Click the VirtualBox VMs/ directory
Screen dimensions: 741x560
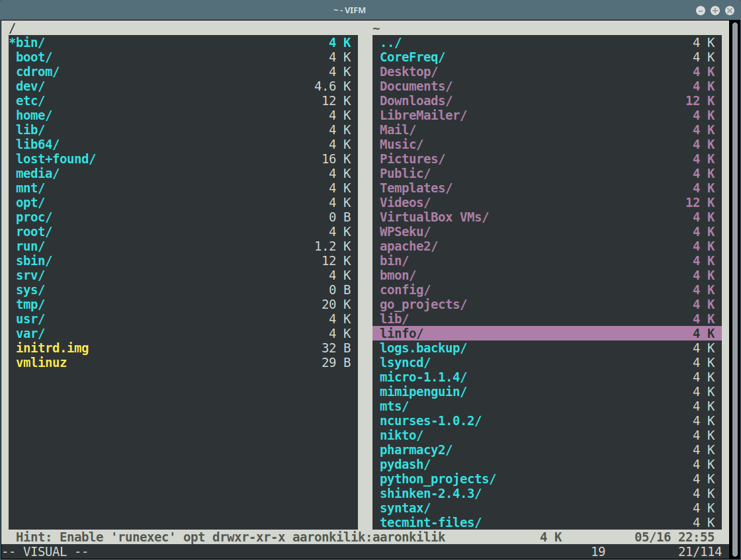point(546,218)
